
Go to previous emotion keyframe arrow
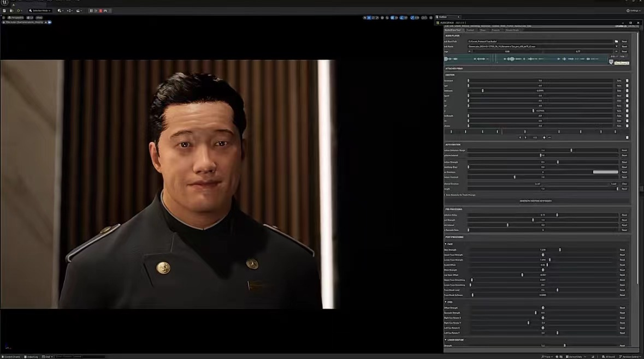(521, 137)
